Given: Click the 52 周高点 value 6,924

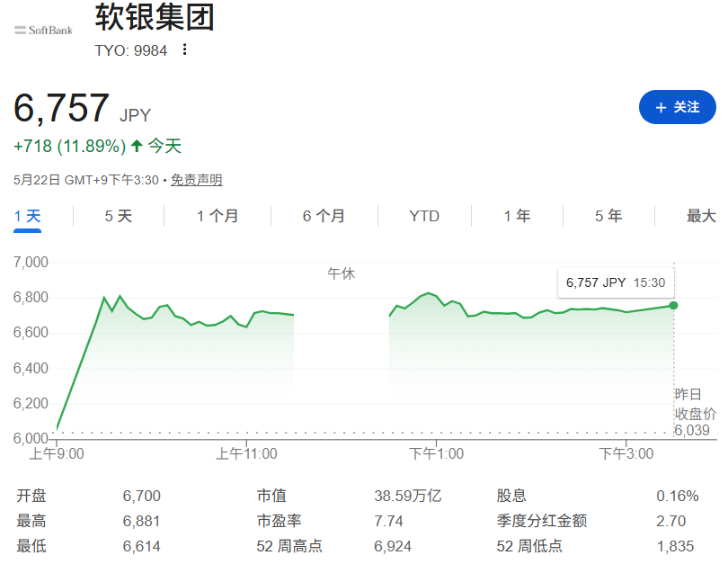Looking at the screenshot, I should tap(393, 546).
